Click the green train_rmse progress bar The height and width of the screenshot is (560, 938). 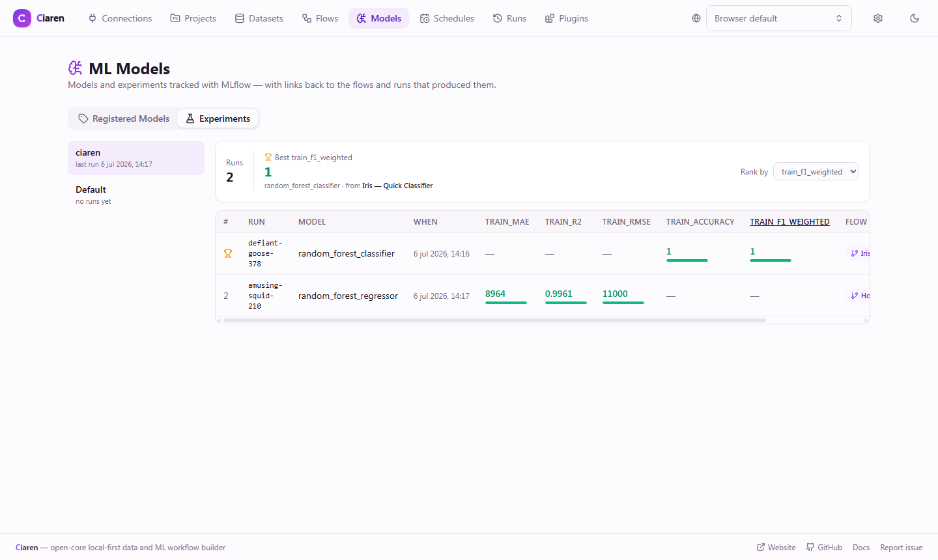[623, 303]
